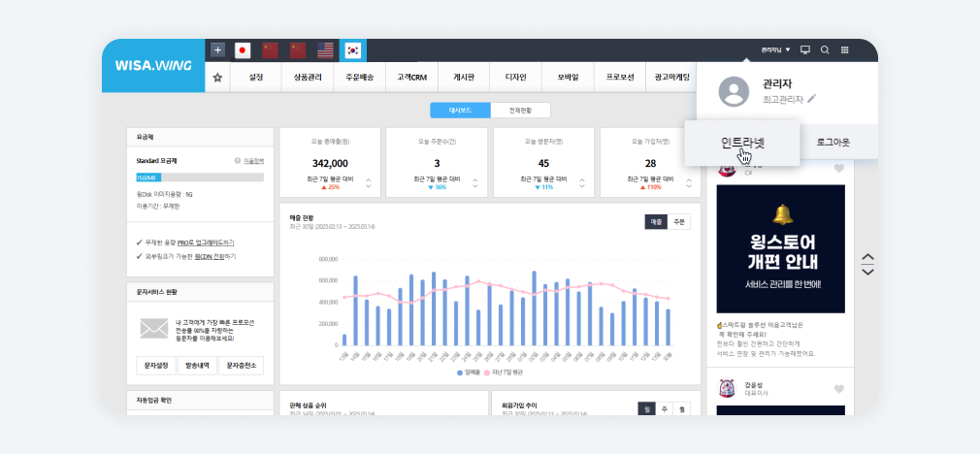Click the 발송내역 button
Screen dimensions: 980x454
point(198,366)
